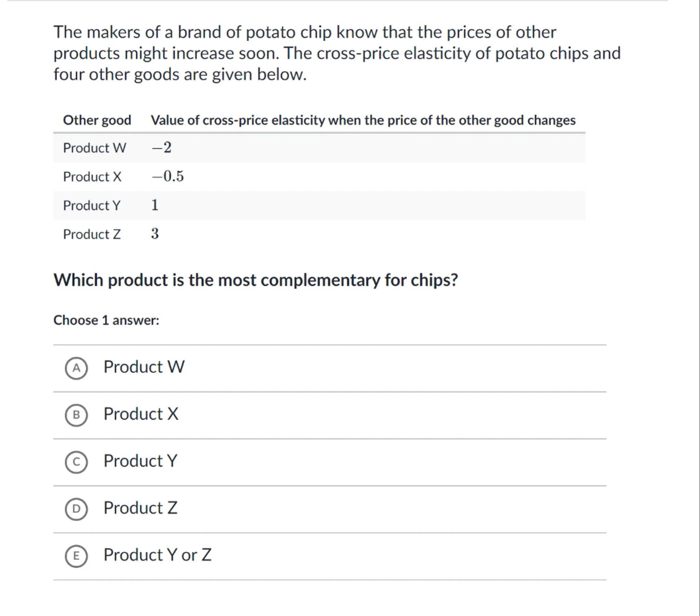Choose radio button E, Product Y or Z

click(76, 556)
